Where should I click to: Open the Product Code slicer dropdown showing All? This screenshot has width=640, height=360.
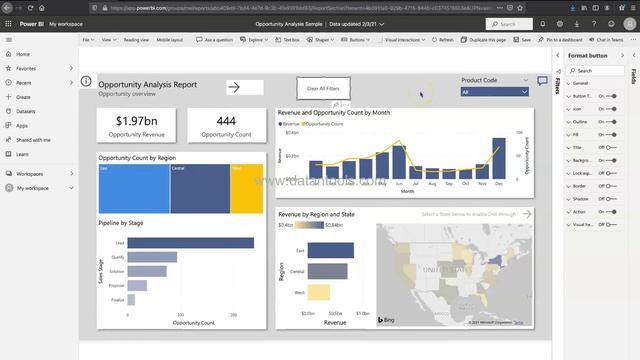[x=495, y=92]
